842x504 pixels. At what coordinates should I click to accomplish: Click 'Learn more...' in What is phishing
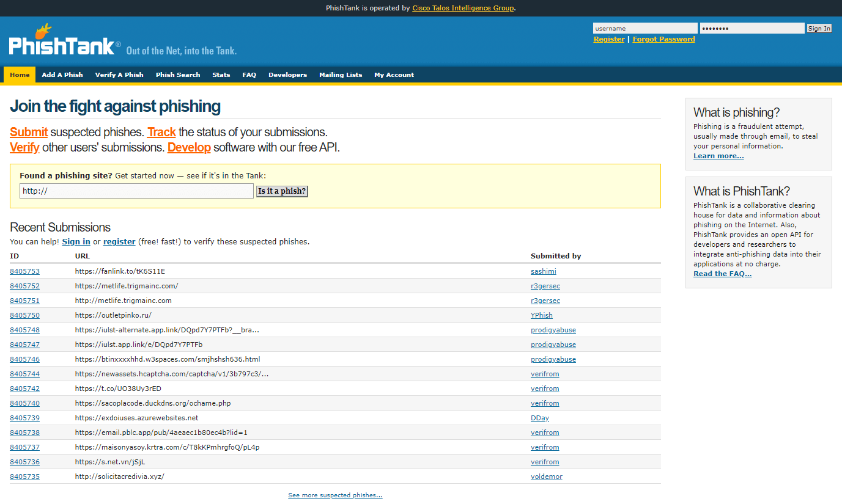pos(718,156)
